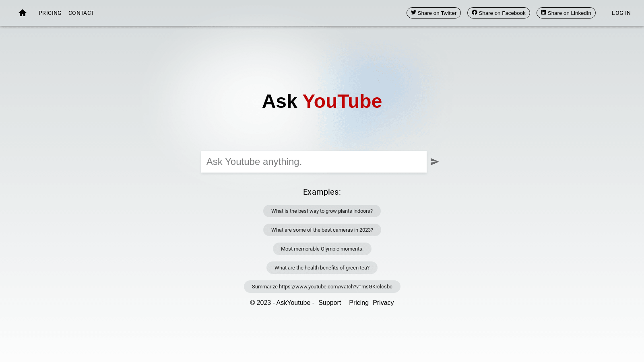
Task: Open the Support footer link
Action: pyautogui.click(x=330, y=302)
